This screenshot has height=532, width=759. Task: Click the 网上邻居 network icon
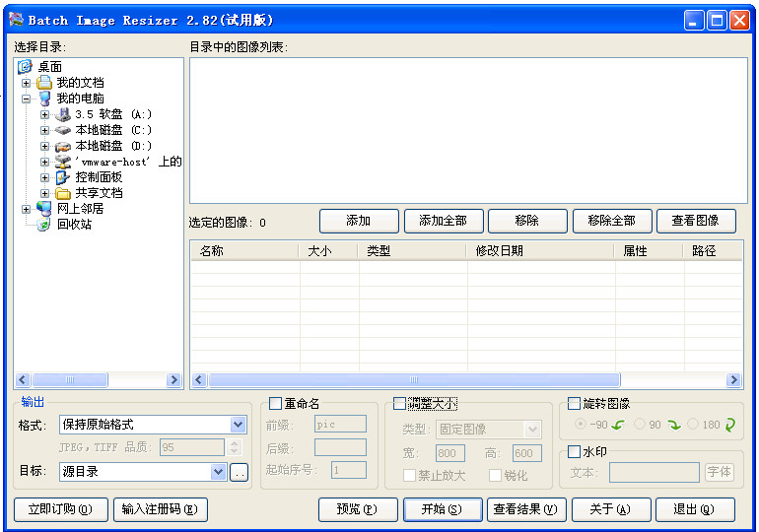coord(44,209)
